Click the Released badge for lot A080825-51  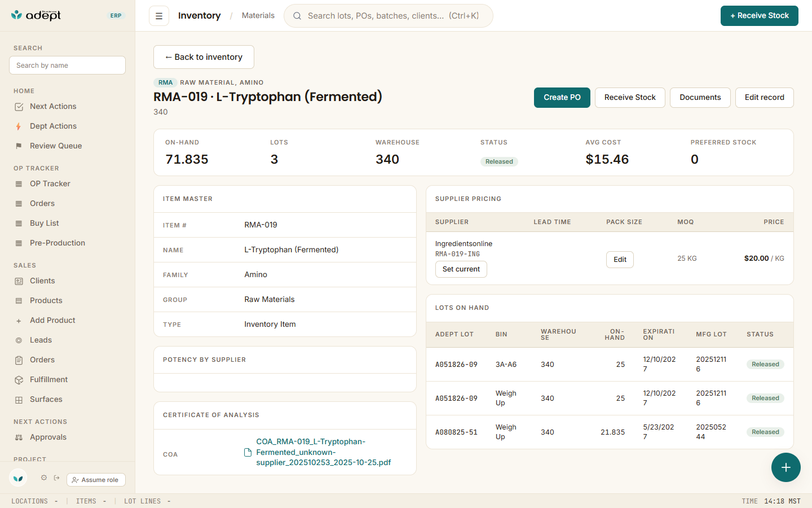[x=765, y=432]
